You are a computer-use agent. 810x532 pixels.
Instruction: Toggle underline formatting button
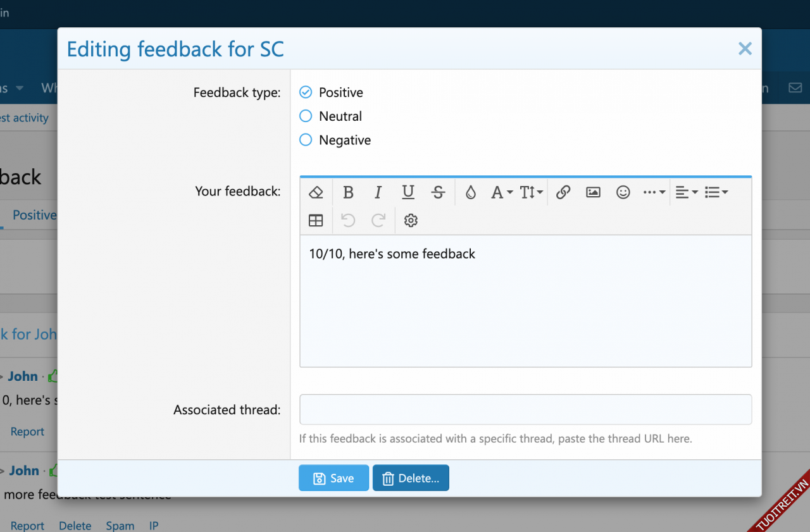tap(408, 192)
